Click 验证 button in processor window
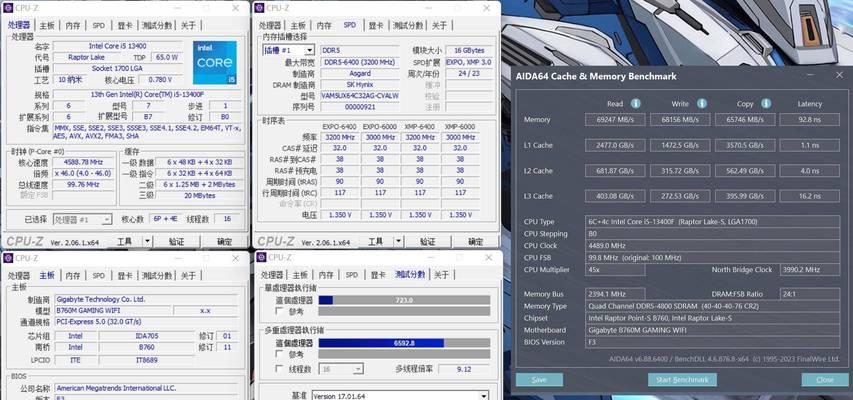Screen dimensions: 853x400 [177, 241]
